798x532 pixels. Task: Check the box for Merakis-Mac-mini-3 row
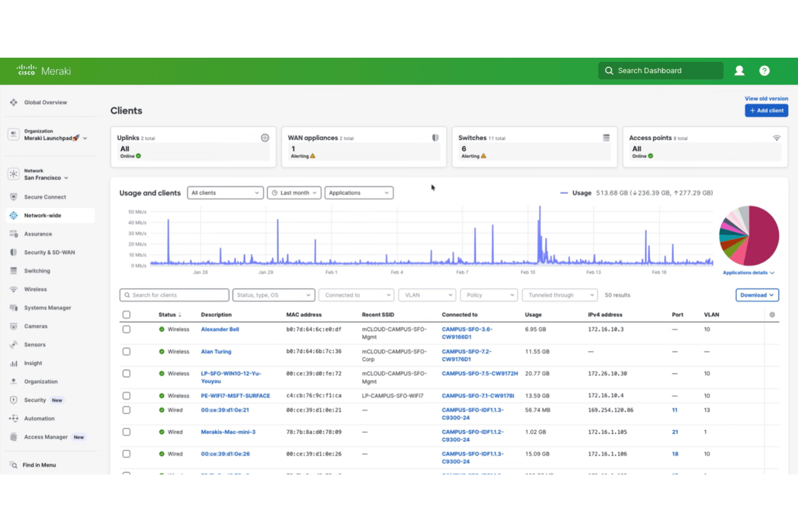(x=126, y=432)
